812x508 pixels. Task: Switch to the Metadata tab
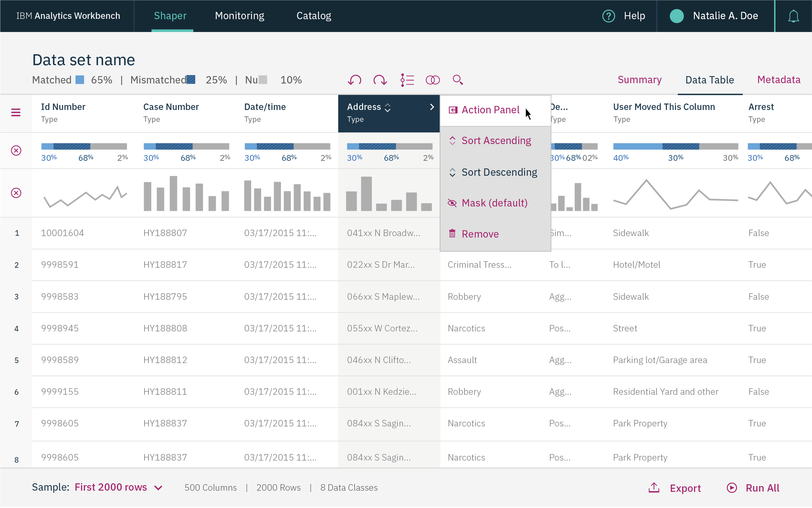(779, 80)
